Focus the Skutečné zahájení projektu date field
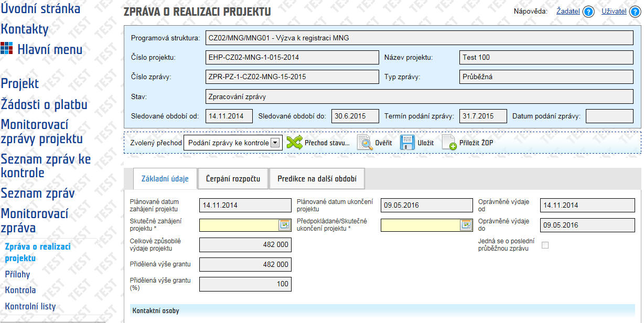 pos(240,225)
